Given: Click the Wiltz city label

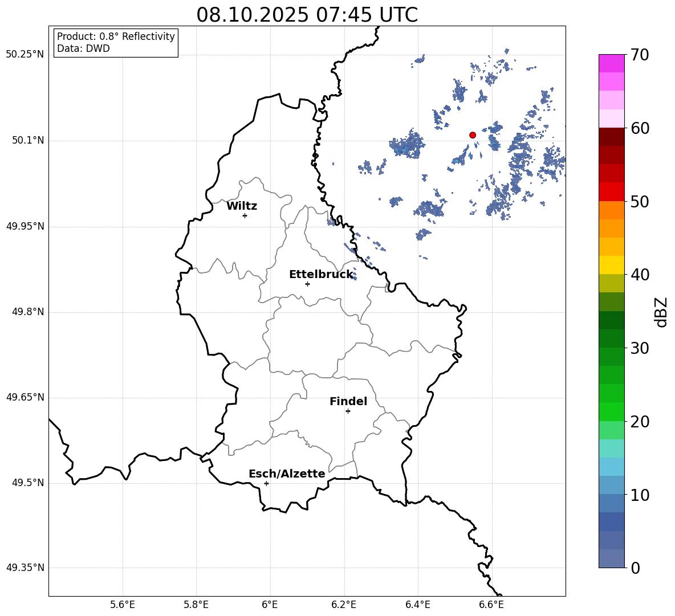Looking at the screenshot, I should coord(242,206).
